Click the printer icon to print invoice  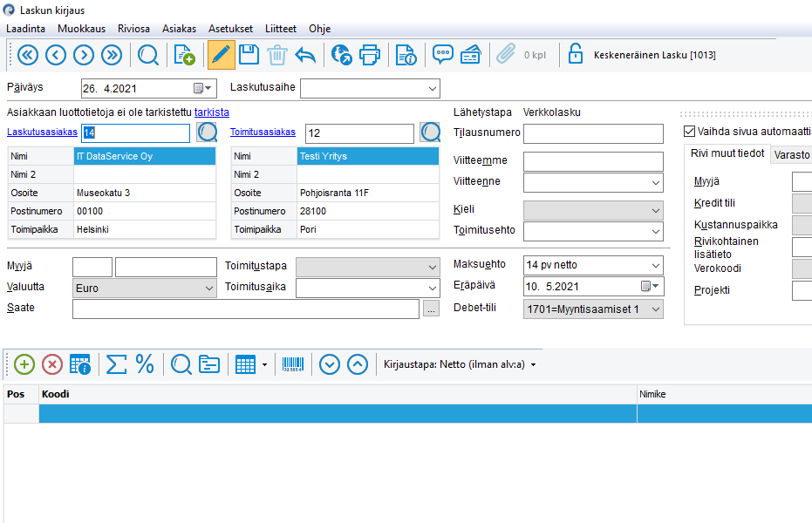[370, 55]
